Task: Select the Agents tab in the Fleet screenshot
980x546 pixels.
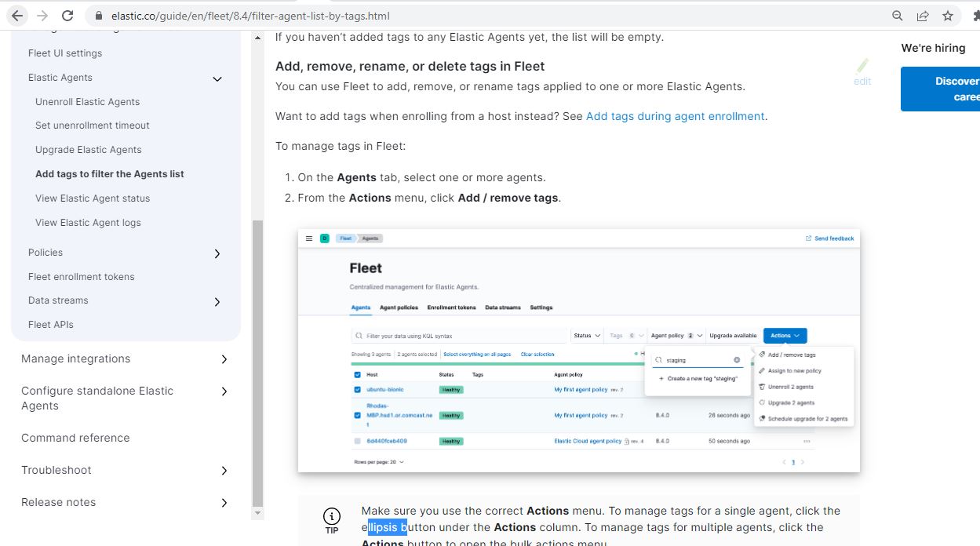Action: (x=360, y=308)
